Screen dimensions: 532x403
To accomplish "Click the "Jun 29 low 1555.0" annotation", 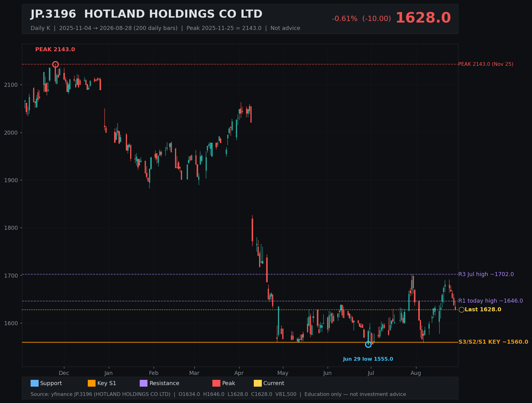I will [368, 359].
